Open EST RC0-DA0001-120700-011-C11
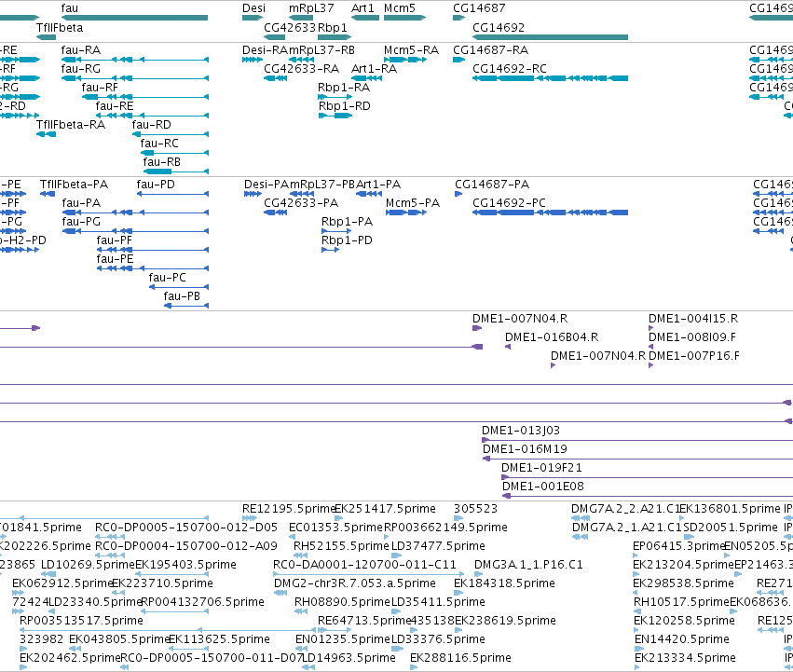Viewport: 793px width, 672px height. tap(369, 574)
